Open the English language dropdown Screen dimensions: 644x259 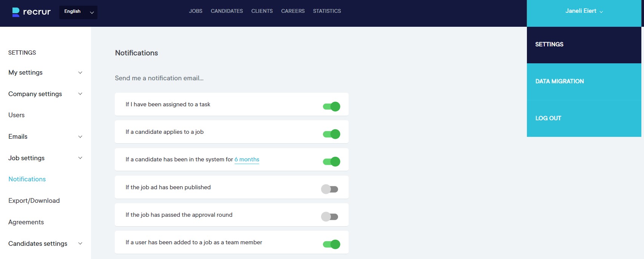78,12
